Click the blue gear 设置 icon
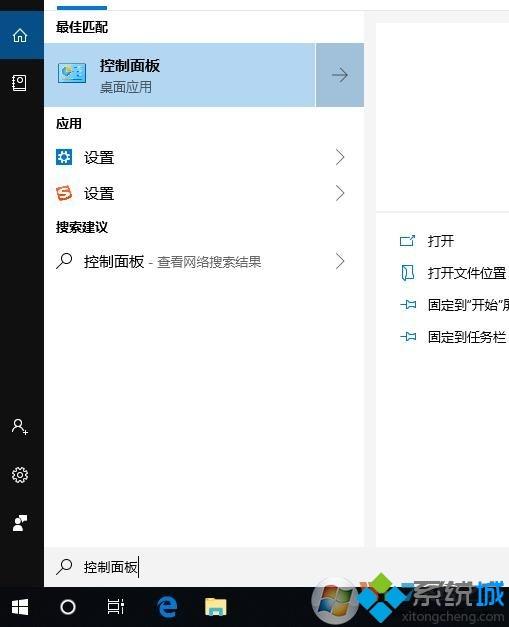Viewport: 509px width, 627px height. [x=64, y=157]
